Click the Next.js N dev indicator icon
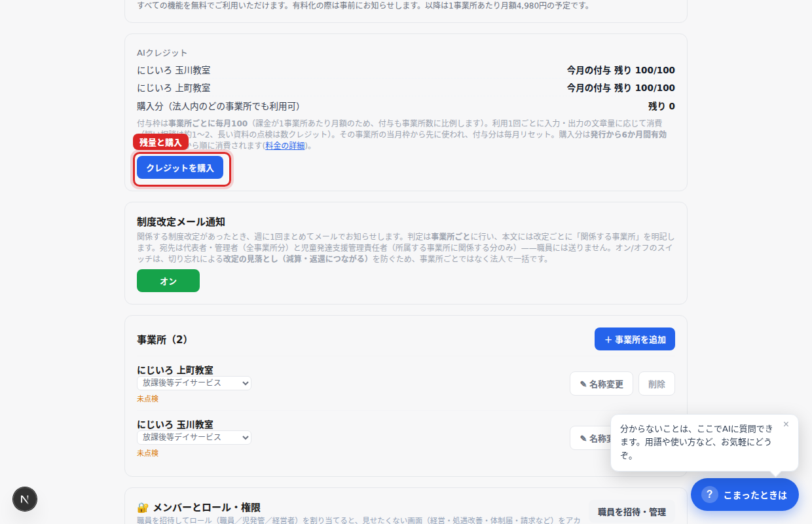Image resolution: width=812 pixels, height=524 pixels. pos(25,499)
